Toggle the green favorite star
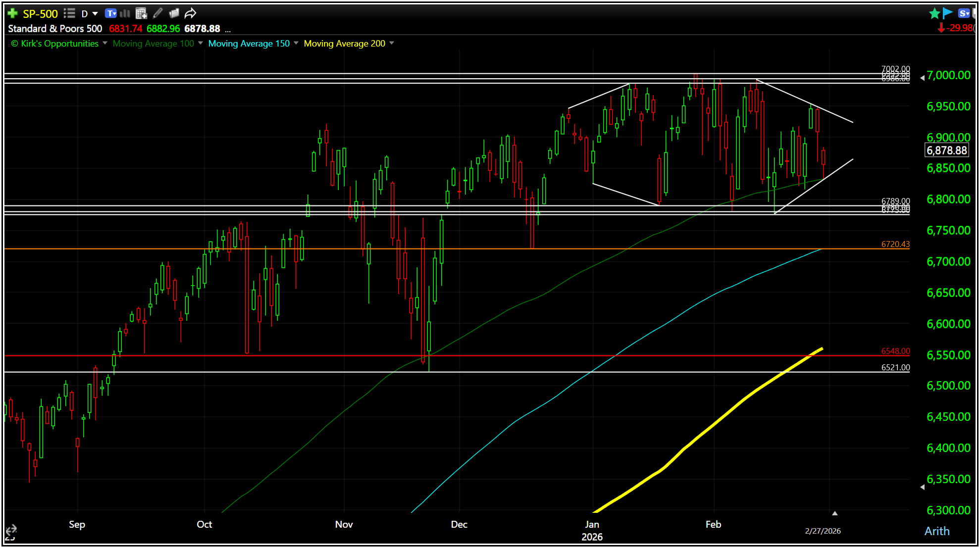 point(934,13)
